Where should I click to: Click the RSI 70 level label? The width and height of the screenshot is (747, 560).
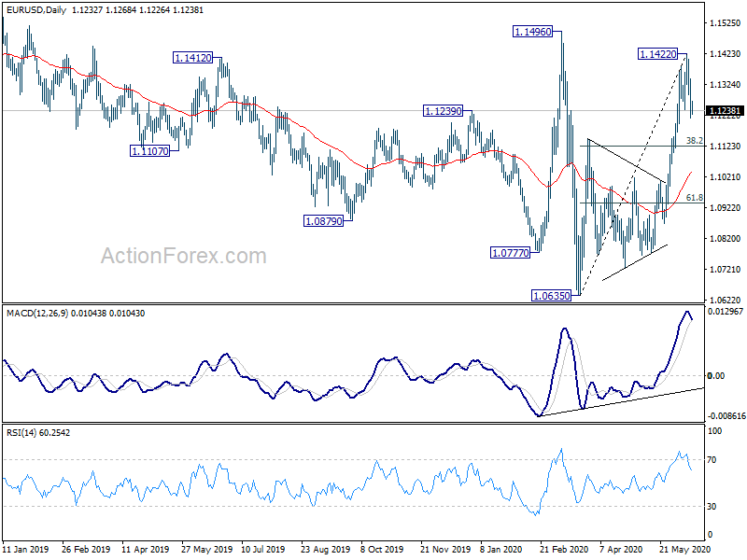(712, 460)
